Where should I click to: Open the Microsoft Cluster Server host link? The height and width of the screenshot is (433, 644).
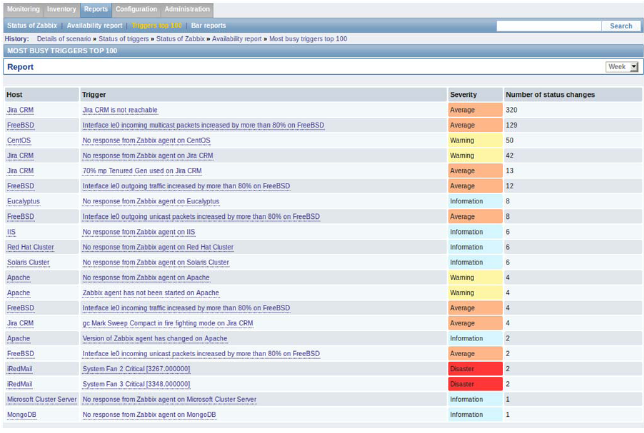pyautogui.click(x=42, y=399)
